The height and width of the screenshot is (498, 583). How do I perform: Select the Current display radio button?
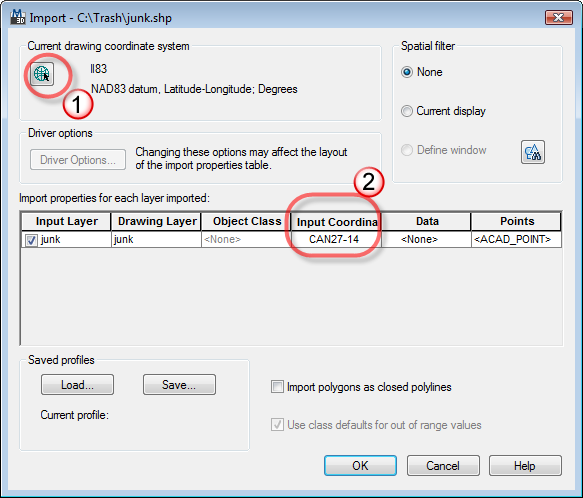[x=407, y=111]
